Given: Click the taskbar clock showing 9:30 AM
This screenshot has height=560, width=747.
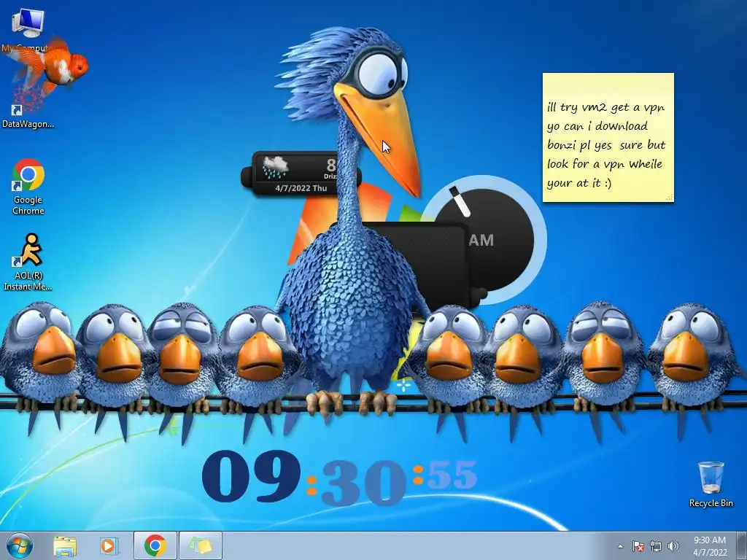Looking at the screenshot, I should coord(710,546).
